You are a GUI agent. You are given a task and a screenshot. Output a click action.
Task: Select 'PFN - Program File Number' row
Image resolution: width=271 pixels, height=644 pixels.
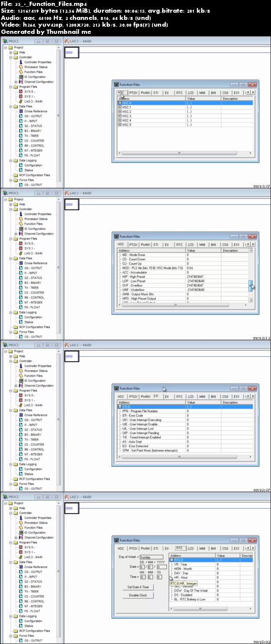(185, 411)
